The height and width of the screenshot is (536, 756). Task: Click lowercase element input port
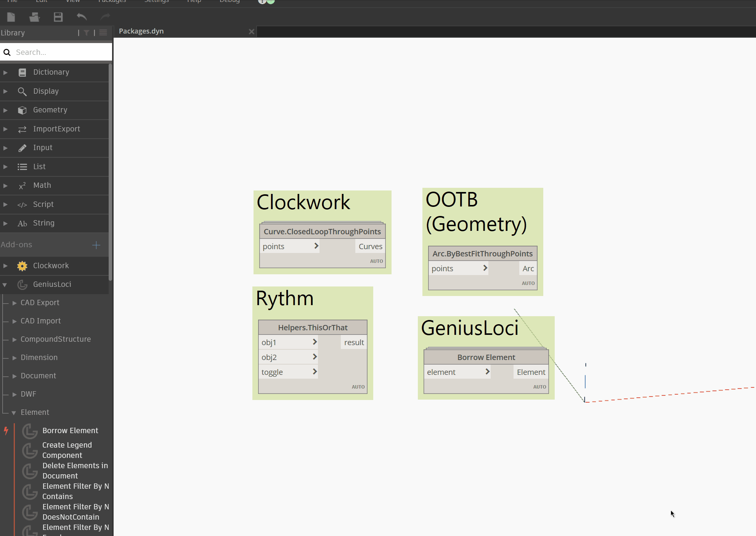pos(457,372)
